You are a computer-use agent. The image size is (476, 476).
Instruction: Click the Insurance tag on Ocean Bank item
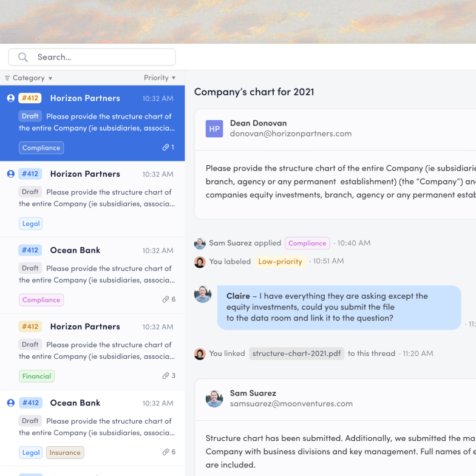point(65,452)
